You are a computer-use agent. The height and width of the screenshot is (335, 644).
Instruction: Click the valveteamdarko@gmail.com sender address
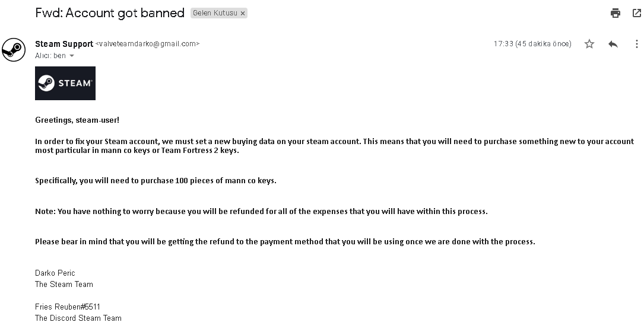click(x=147, y=44)
